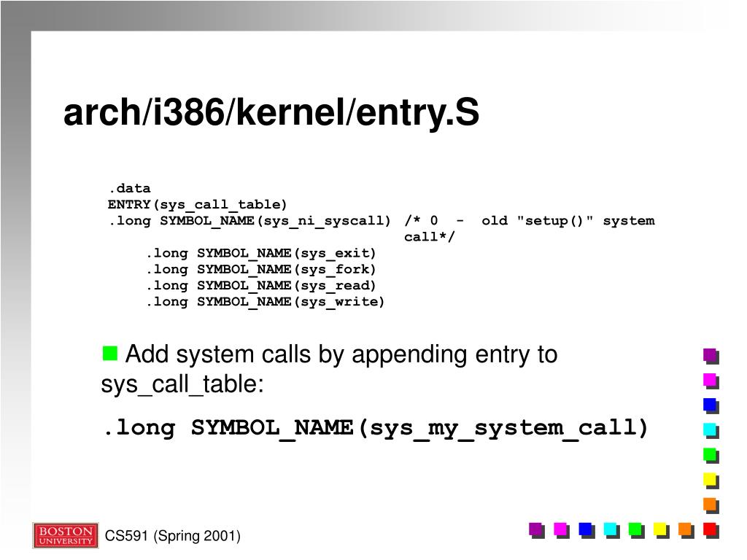Image resolution: width=747 pixels, height=560 pixels.
Task: Click the "sys_call_table:" text line
Action: point(182,384)
